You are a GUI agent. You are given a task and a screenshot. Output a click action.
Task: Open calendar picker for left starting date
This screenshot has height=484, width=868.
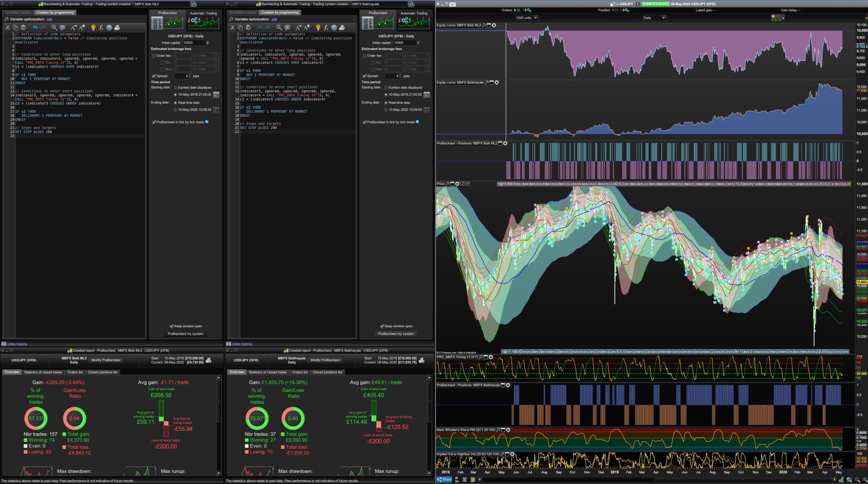(x=216, y=95)
